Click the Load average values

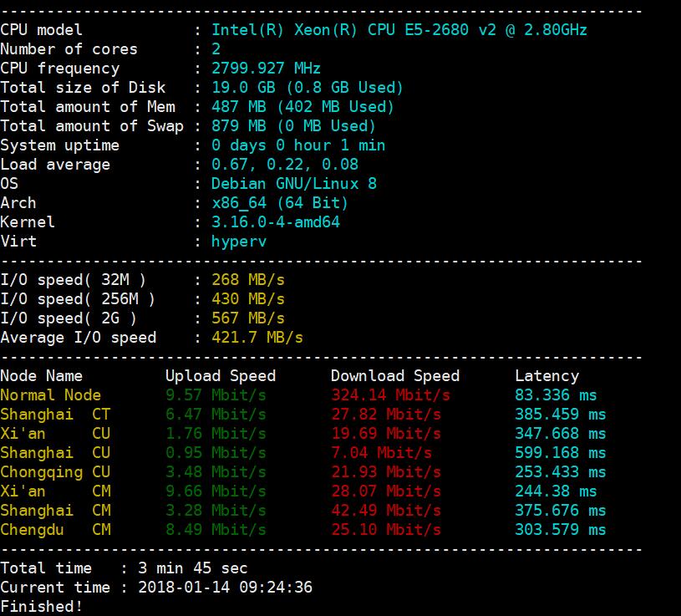[284, 165]
